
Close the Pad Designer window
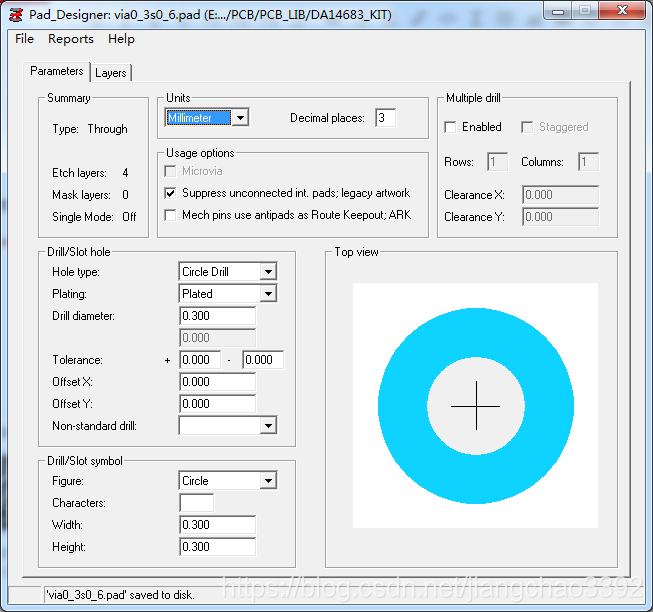coord(622,11)
